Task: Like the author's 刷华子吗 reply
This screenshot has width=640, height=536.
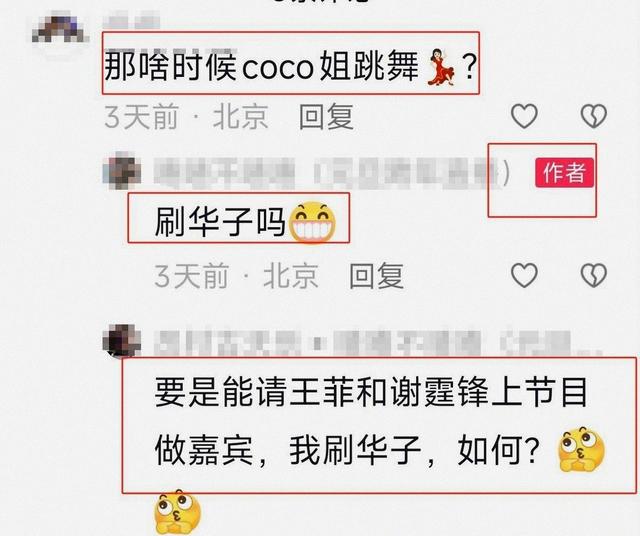Action: (524, 275)
